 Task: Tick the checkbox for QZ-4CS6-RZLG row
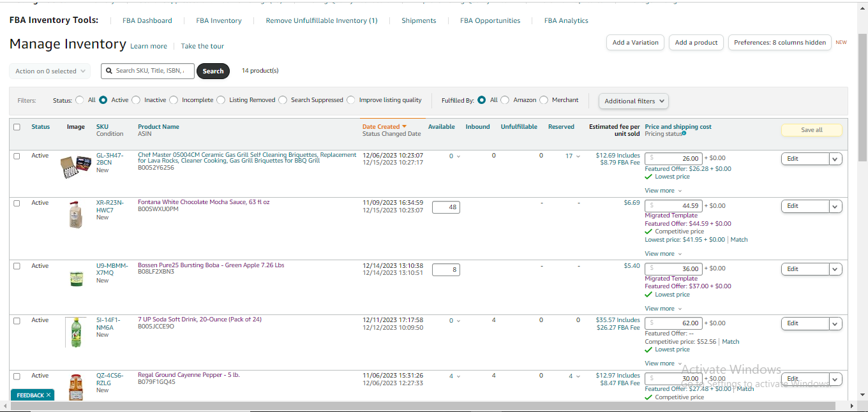click(x=17, y=376)
